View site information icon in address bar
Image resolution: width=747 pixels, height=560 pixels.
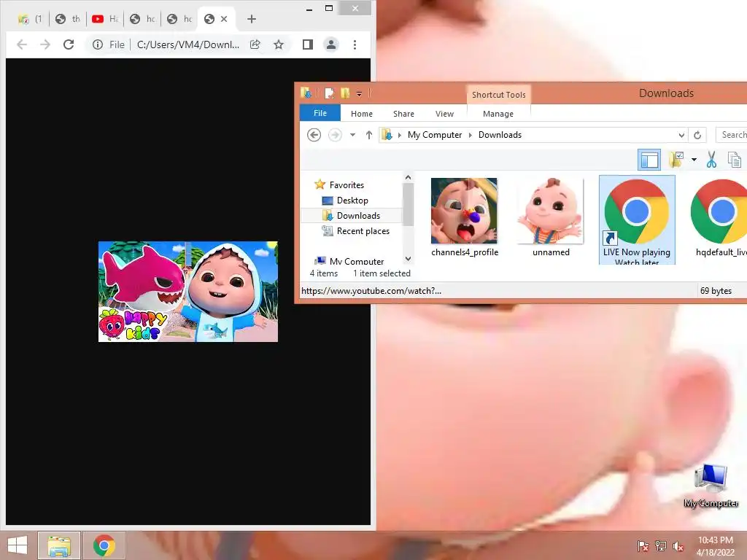[98, 44]
